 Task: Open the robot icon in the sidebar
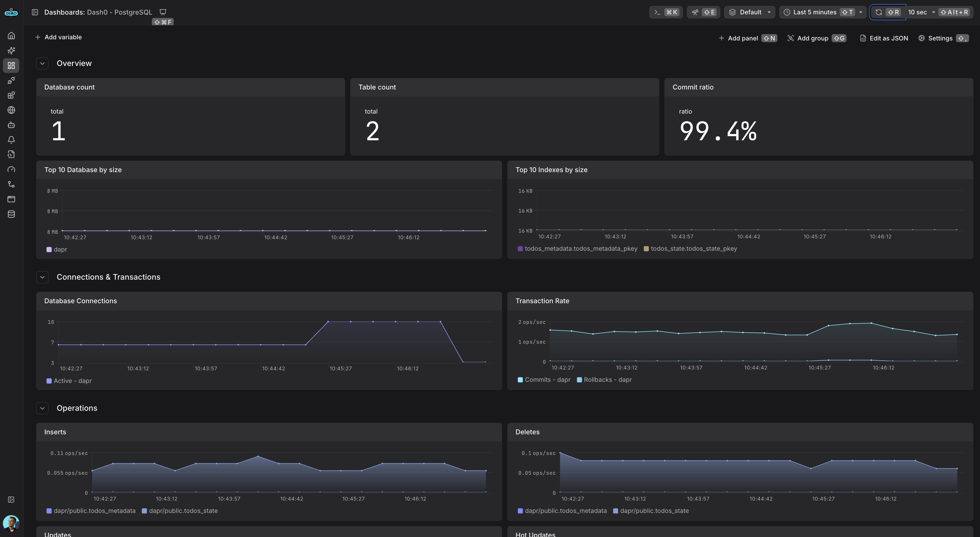11,125
